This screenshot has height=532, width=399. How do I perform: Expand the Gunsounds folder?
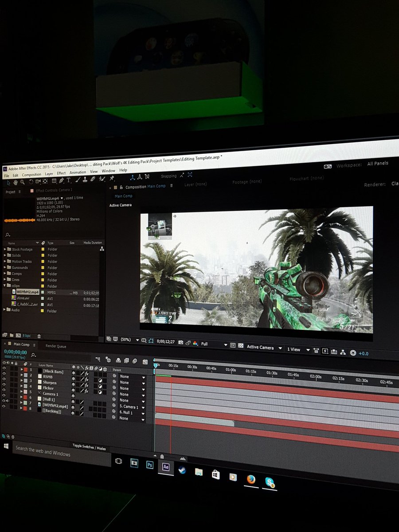click(x=5, y=267)
